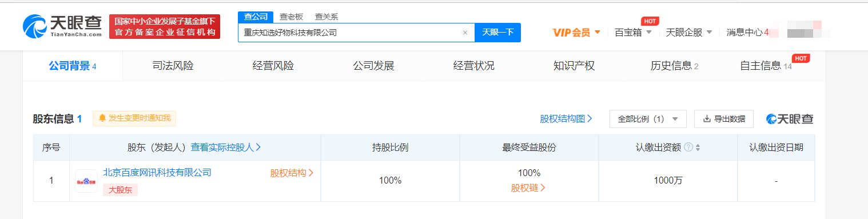Switch to the 自主信息 tab

766,66
